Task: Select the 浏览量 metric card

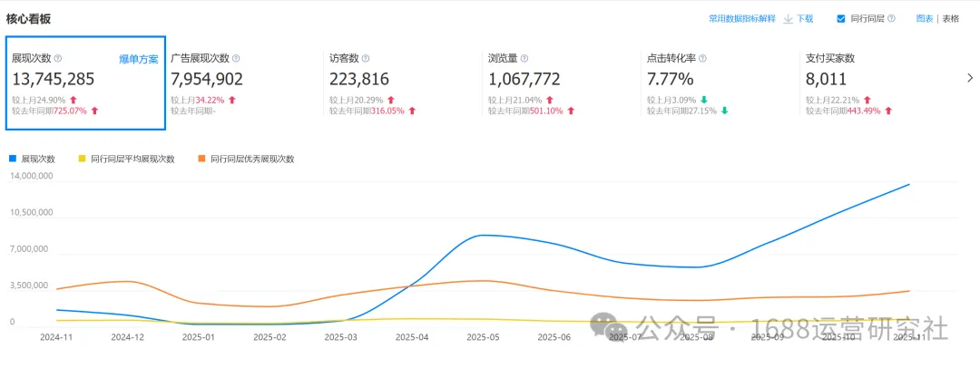Action: coord(558,83)
